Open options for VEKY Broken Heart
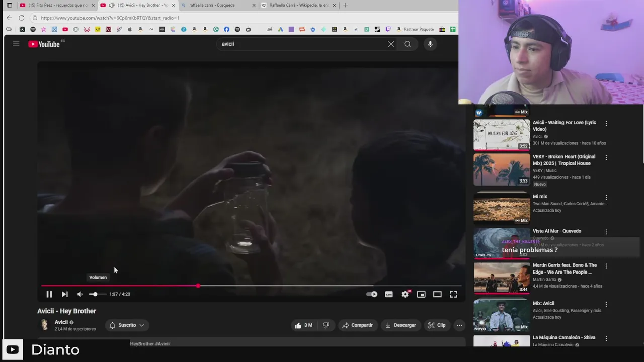 pos(606,157)
